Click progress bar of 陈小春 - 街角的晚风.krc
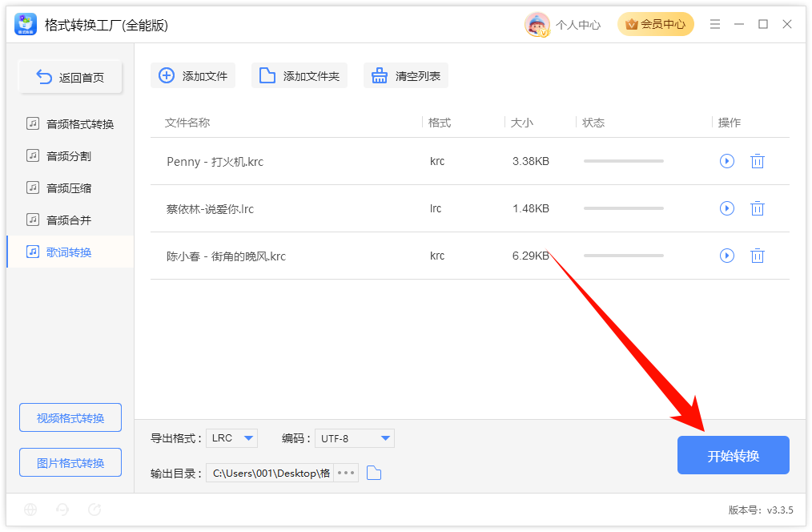Viewport: 812px width, 532px height. (624, 256)
